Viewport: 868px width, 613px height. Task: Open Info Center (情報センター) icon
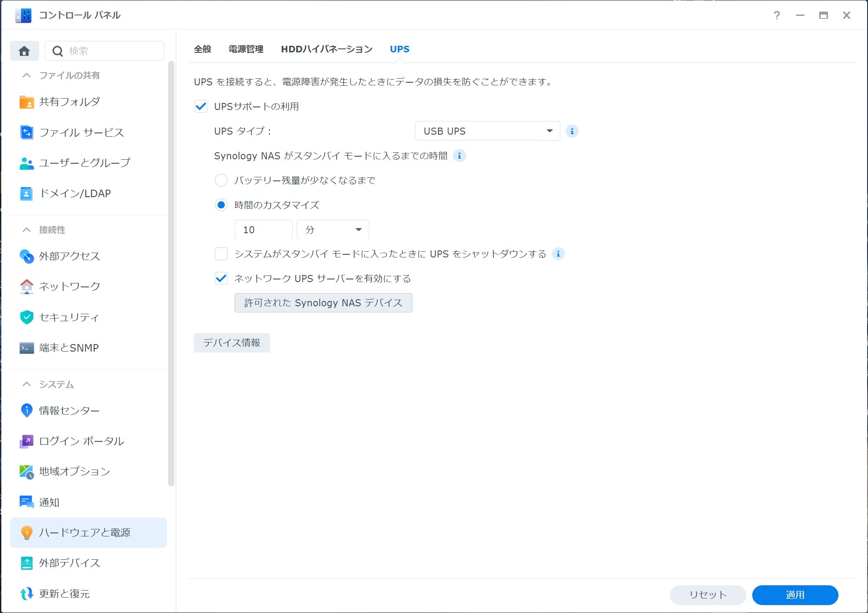(x=26, y=411)
